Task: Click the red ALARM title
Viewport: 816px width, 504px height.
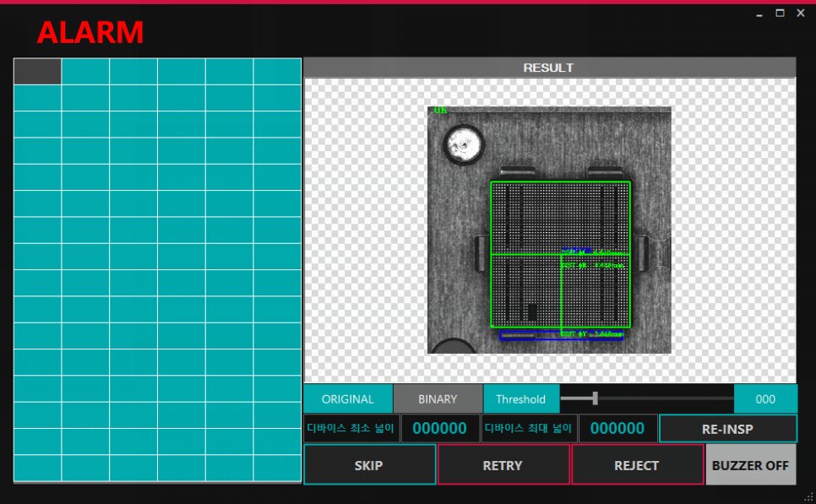Action: click(90, 32)
